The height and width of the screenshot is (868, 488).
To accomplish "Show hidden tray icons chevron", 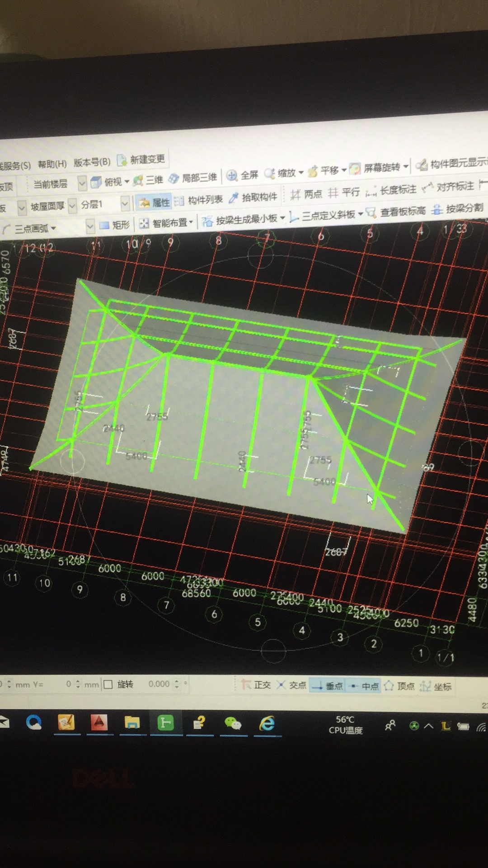I will [x=429, y=726].
